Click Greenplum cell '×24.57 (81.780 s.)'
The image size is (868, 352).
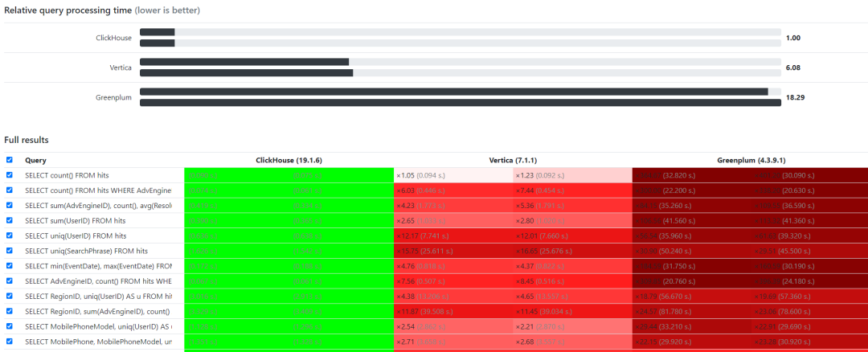[691, 312]
